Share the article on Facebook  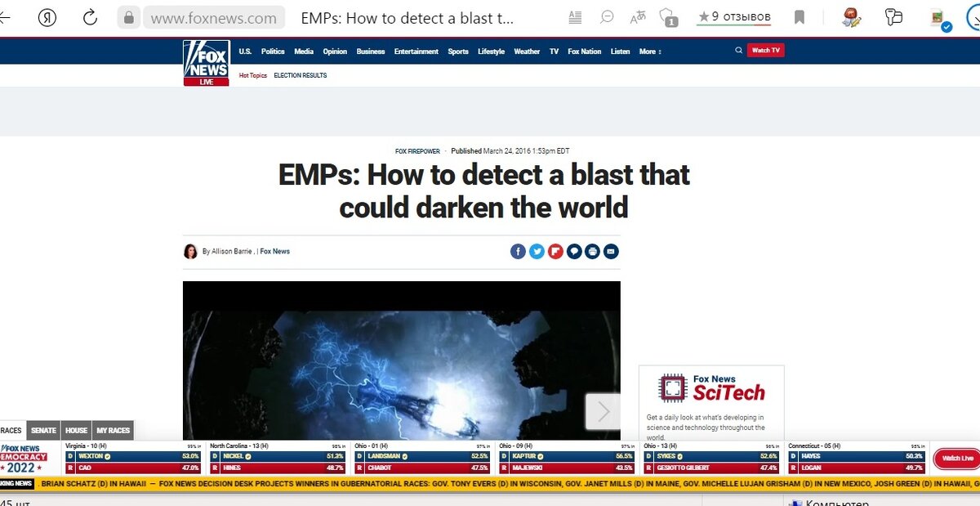518,252
